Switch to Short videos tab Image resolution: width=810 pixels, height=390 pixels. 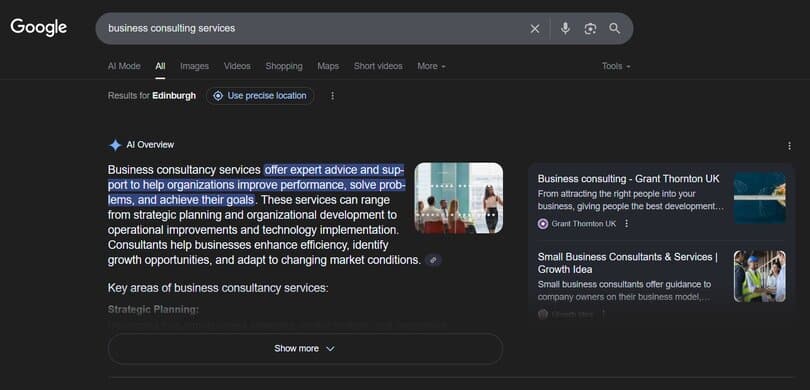pyautogui.click(x=378, y=66)
